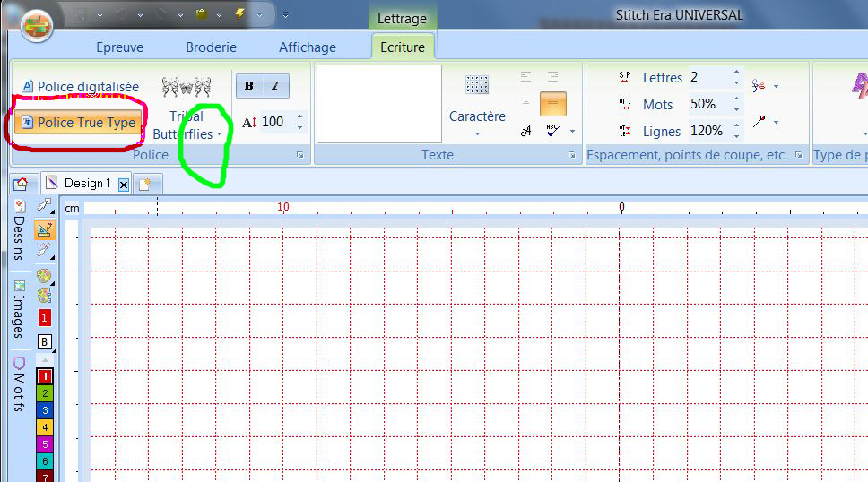Open the scissors trim options dropdown
This screenshot has width=868, height=482.
point(764,86)
